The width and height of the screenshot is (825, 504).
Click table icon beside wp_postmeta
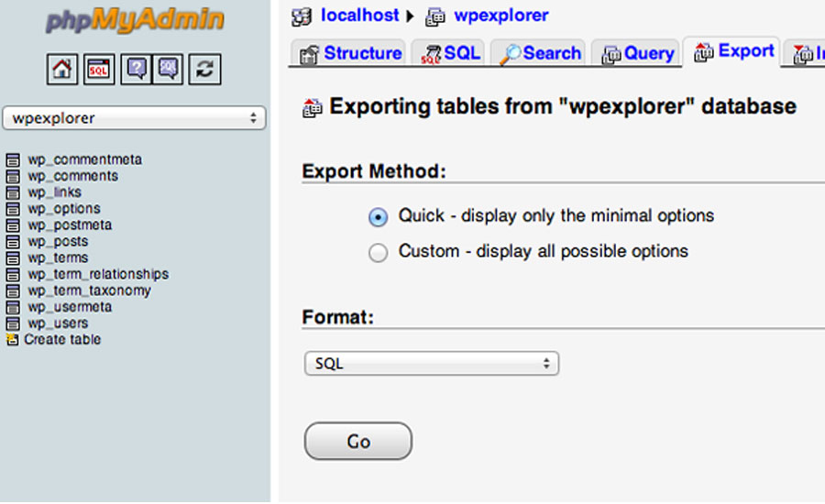13,225
